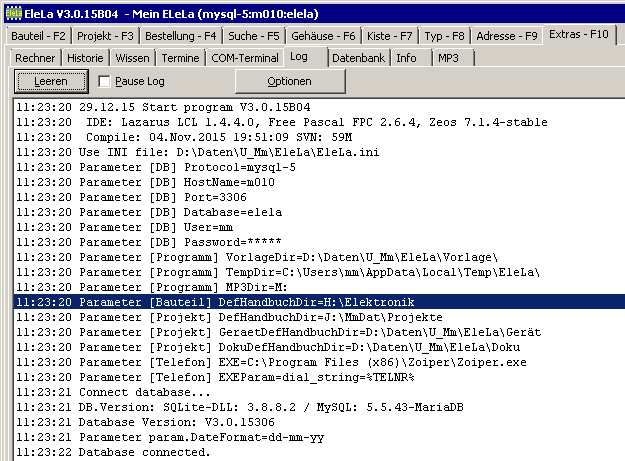Viewport: 625px width, 461px height.
Task: Open the Optionen button
Action: [290, 81]
